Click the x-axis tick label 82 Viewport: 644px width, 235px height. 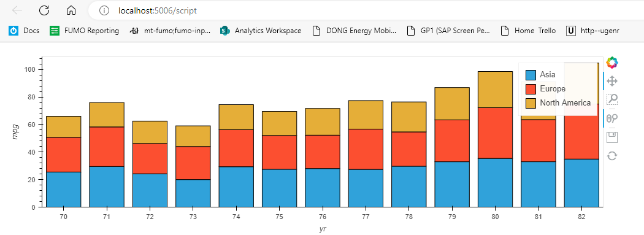click(581, 217)
